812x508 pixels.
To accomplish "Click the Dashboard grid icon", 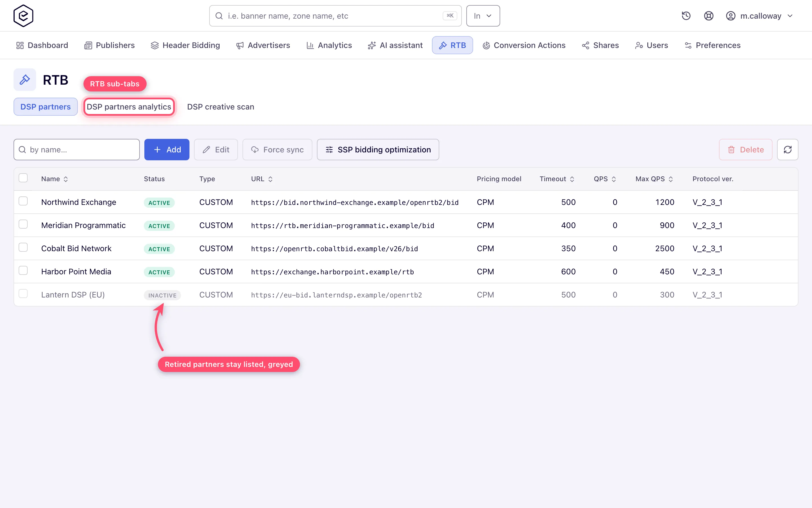I will click(x=20, y=45).
